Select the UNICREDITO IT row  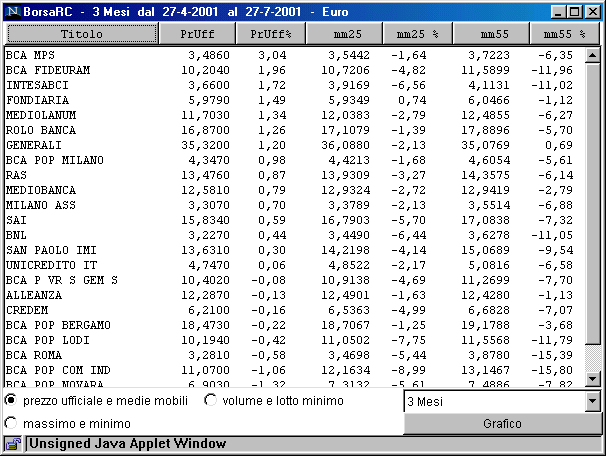[x=294, y=265]
